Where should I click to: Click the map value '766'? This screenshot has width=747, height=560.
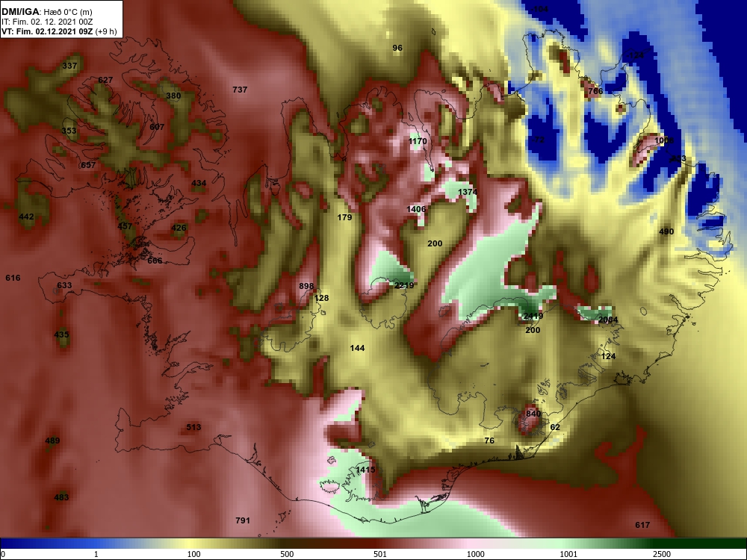point(595,91)
